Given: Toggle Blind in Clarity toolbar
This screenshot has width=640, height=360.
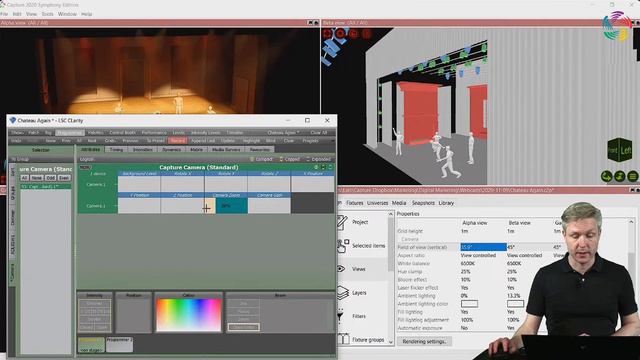Looking at the screenshot, I should click(271, 141).
